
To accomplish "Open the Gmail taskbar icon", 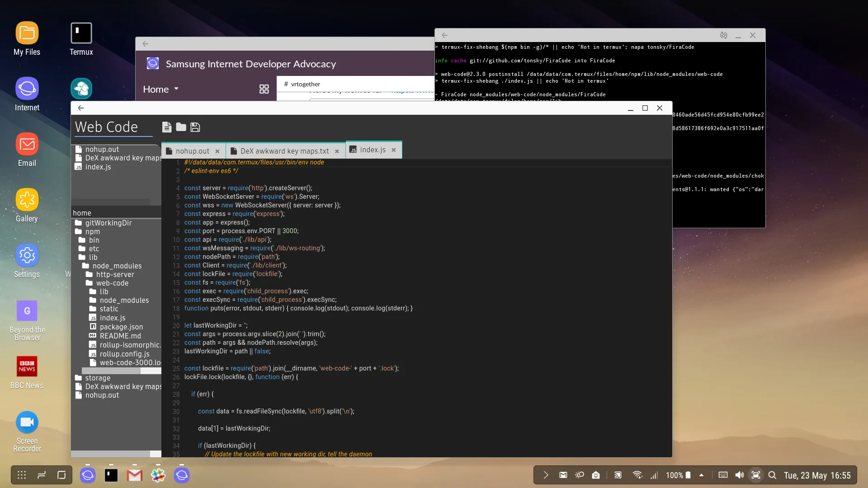I will tap(134, 475).
